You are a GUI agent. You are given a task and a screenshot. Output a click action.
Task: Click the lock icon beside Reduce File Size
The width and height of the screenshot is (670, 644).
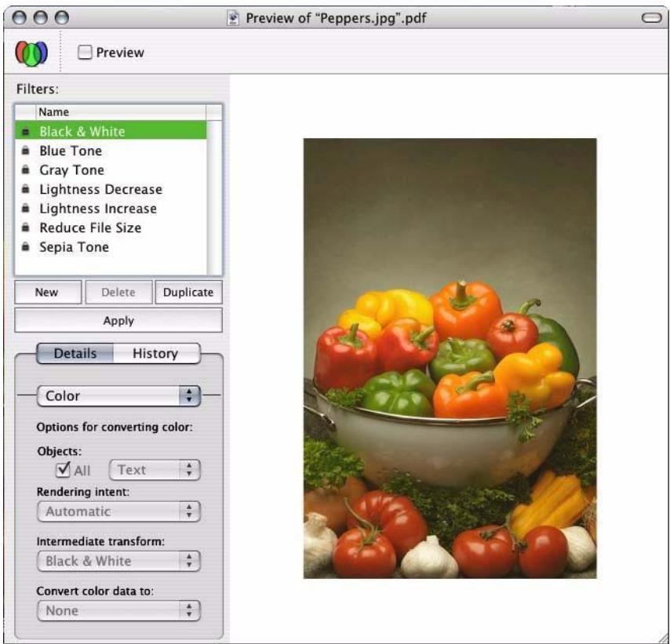(25, 228)
